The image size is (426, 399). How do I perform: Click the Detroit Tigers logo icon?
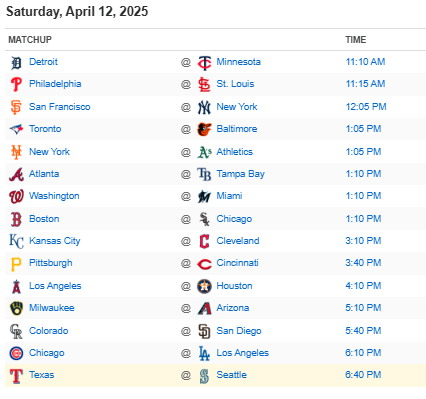tap(16, 63)
